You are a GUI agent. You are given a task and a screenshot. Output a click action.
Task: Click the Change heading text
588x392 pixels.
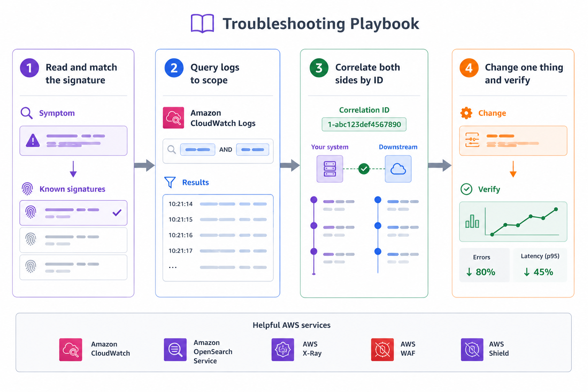point(492,113)
